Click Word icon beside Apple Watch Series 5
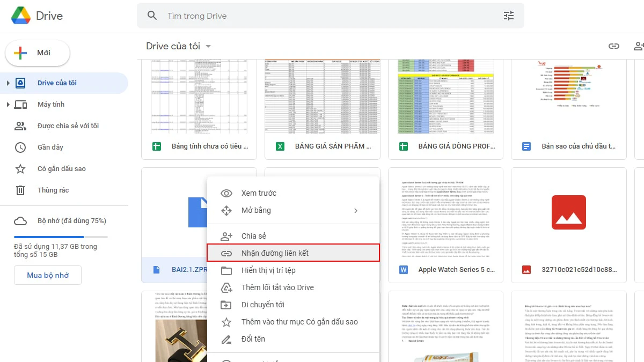 [404, 270]
